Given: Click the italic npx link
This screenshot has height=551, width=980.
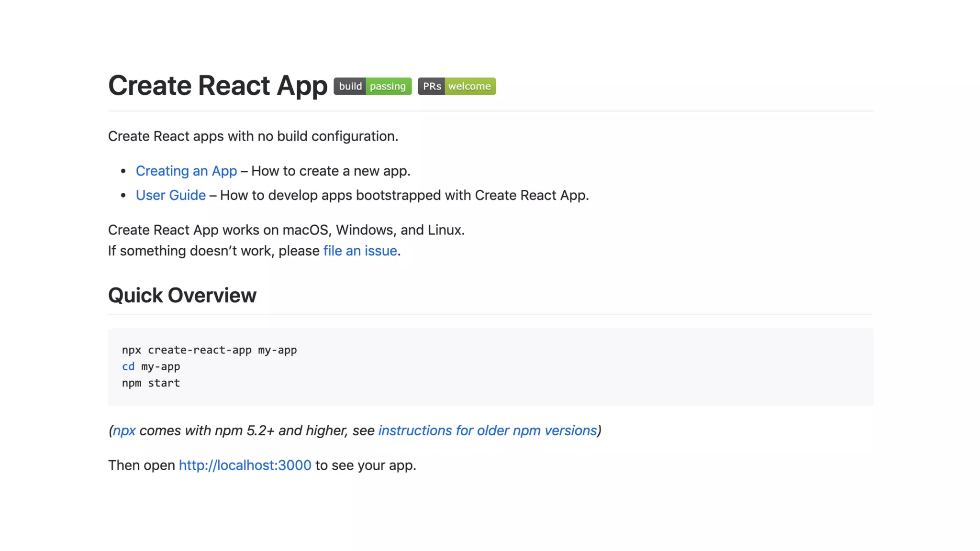Looking at the screenshot, I should (124, 430).
